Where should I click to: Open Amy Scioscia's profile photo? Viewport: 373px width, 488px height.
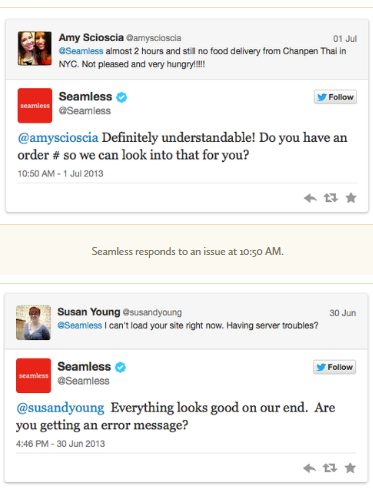[35, 48]
